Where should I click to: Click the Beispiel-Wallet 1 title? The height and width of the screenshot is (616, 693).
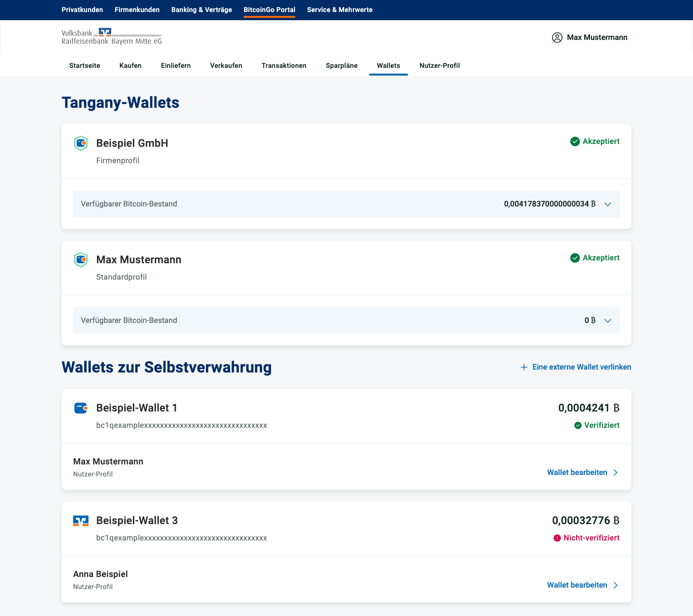click(137, 408)
